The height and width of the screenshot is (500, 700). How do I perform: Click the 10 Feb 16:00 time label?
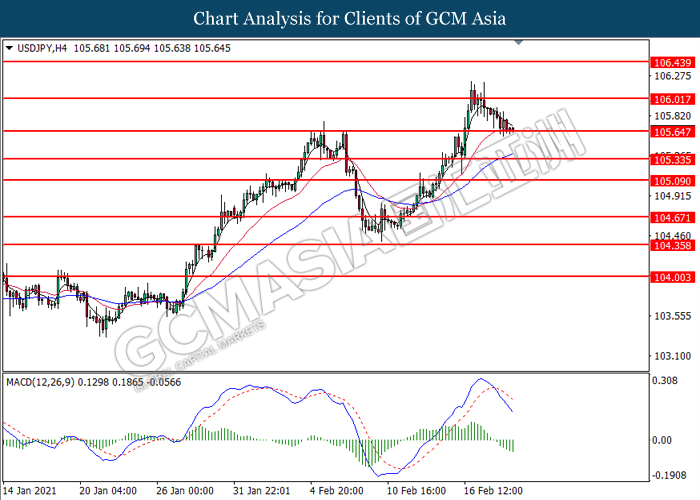[417, 491]
